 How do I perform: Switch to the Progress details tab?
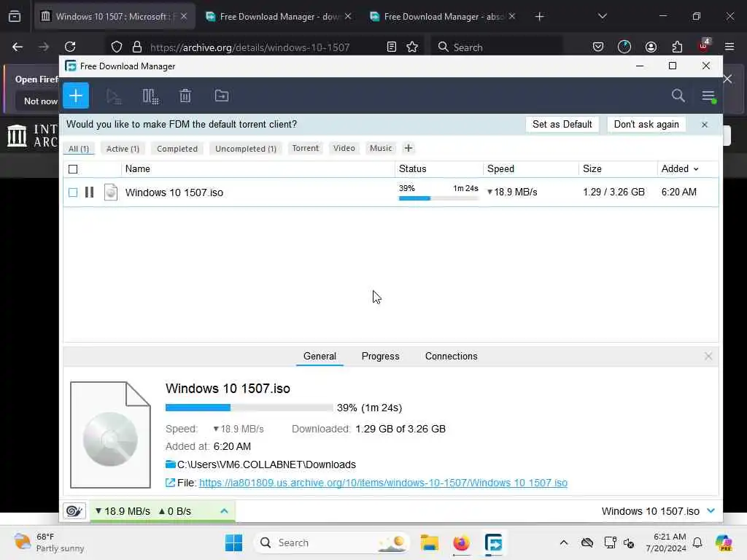(380, 356)
